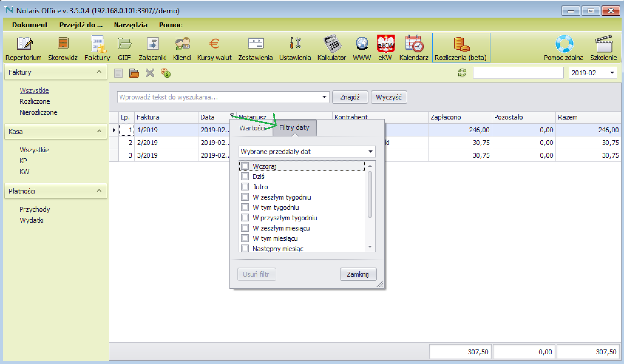624x364 pixels.
Task: Collapse the Faktury sidebar group
Action: pyautogui.click(x=99, y=72)
